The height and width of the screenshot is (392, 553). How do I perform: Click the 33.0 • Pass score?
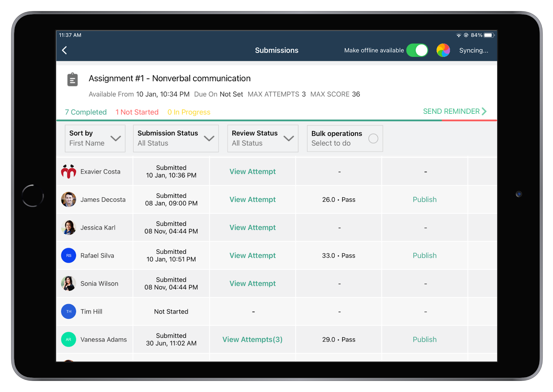[339, 255]
